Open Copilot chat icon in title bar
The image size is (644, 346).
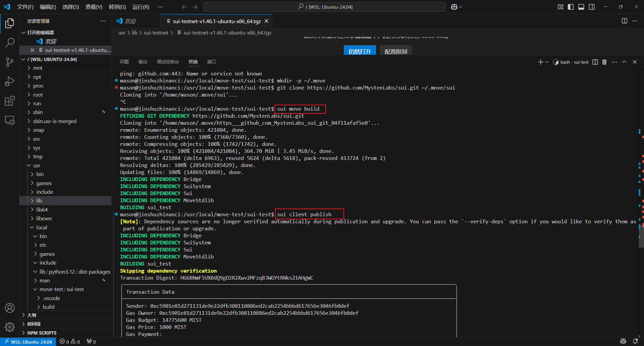pos(454,7)
